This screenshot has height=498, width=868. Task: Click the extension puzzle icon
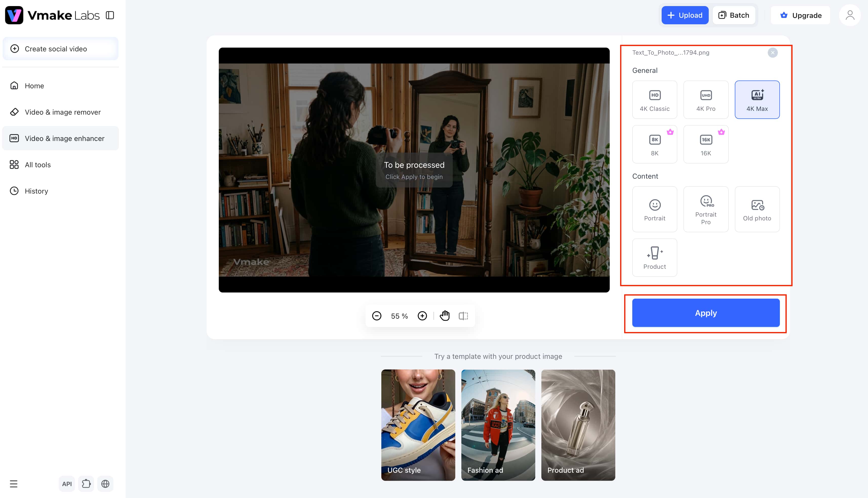(86, 484)
